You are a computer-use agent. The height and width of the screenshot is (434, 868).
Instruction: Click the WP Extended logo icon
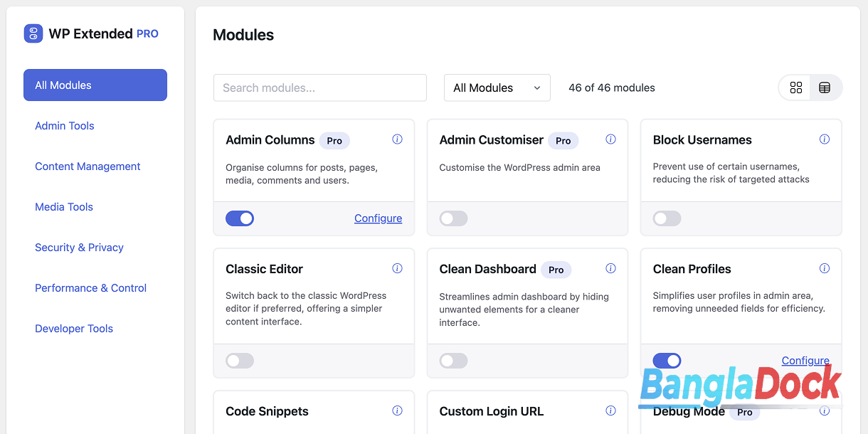pos(33,33)
